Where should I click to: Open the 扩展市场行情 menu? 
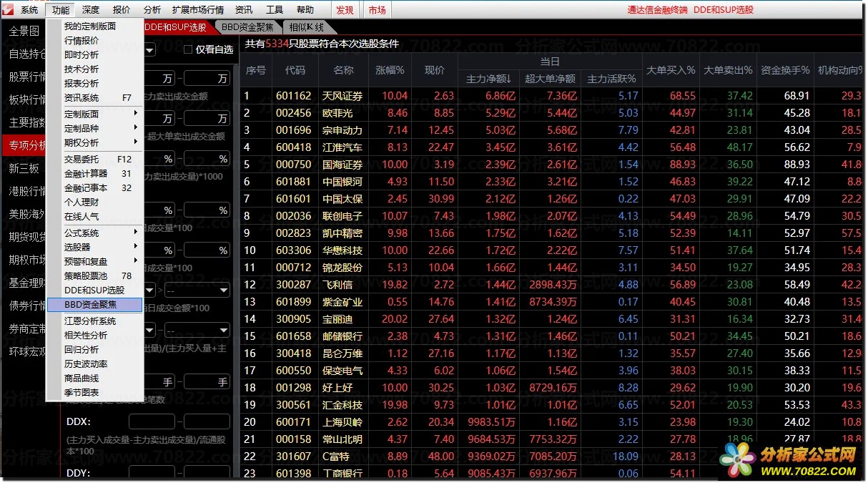[x=198, y=9]
